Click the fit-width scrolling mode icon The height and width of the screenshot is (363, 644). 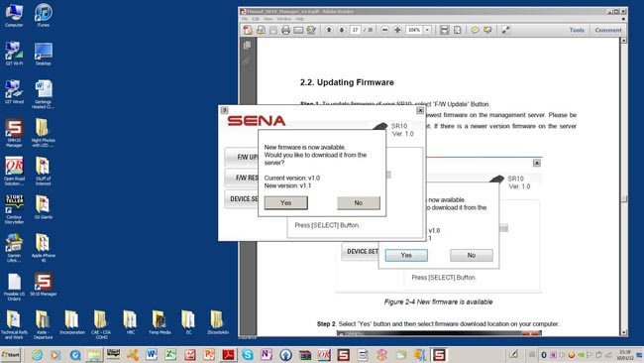[445, 30]
